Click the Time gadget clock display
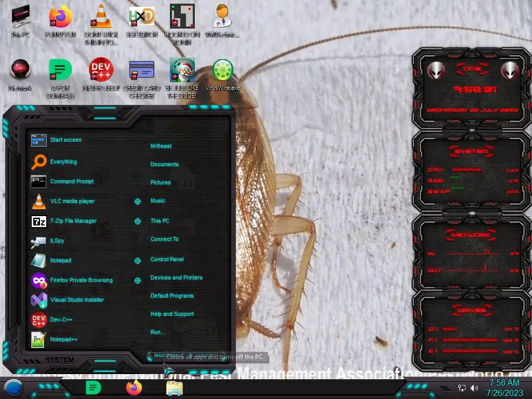532x399 pixels. (x=474, y=89)
